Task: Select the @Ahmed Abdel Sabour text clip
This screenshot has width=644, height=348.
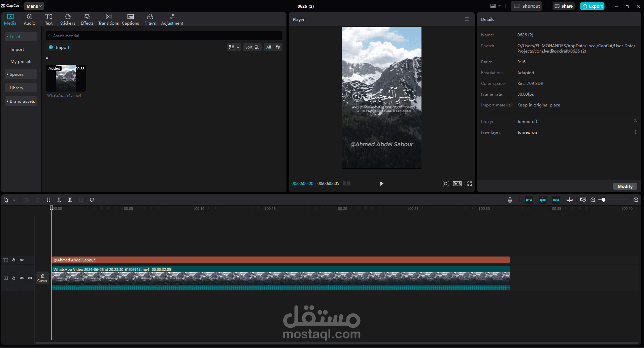Action: (281, 260)
